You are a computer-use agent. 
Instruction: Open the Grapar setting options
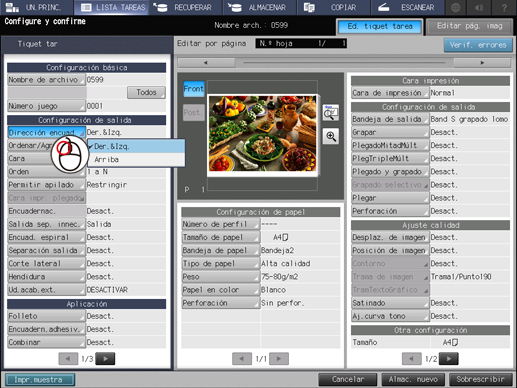[x=390, y=132]
